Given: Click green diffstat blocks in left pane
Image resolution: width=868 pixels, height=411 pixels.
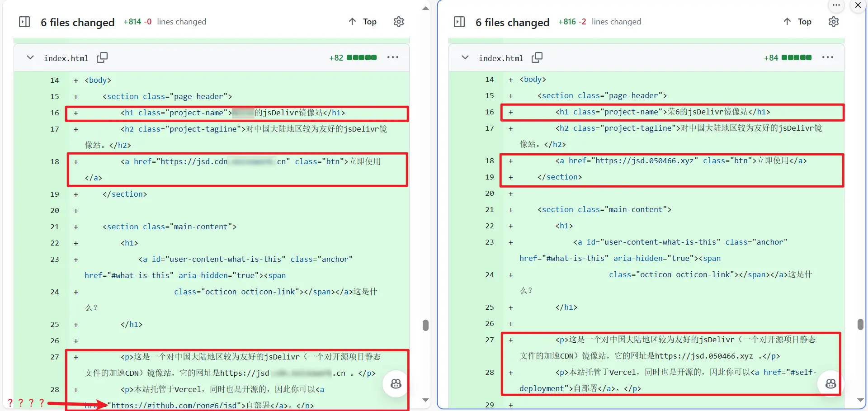Looking at the screenshot, I should (x=362, y=57).
